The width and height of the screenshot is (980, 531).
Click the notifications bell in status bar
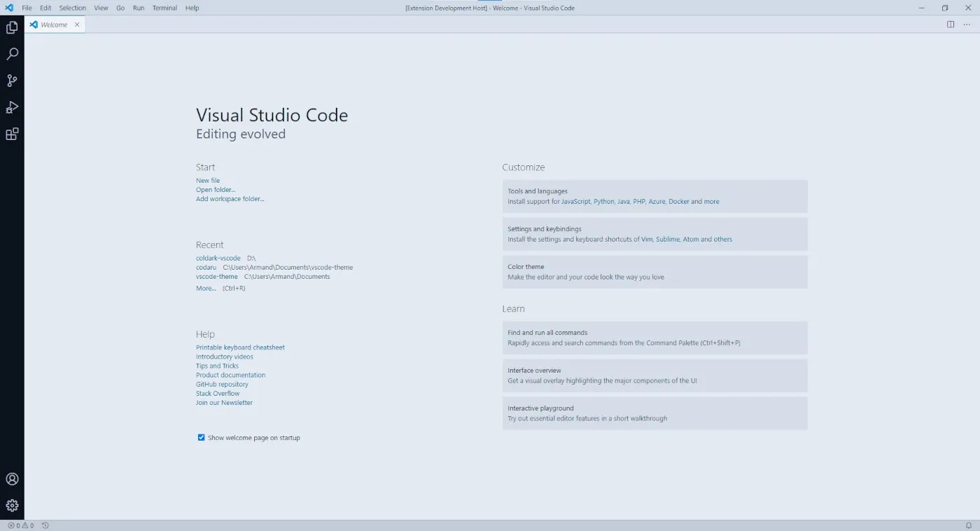coord(969,525)
